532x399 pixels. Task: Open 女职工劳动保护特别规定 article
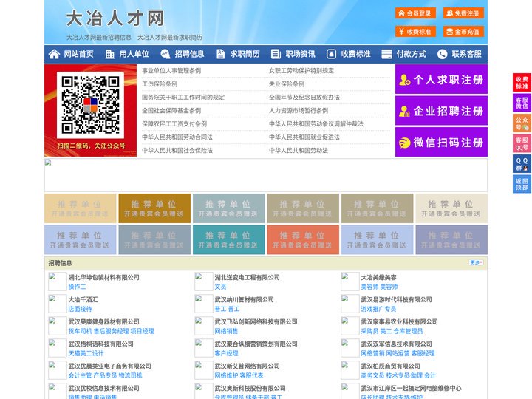[x=301, y=71]
